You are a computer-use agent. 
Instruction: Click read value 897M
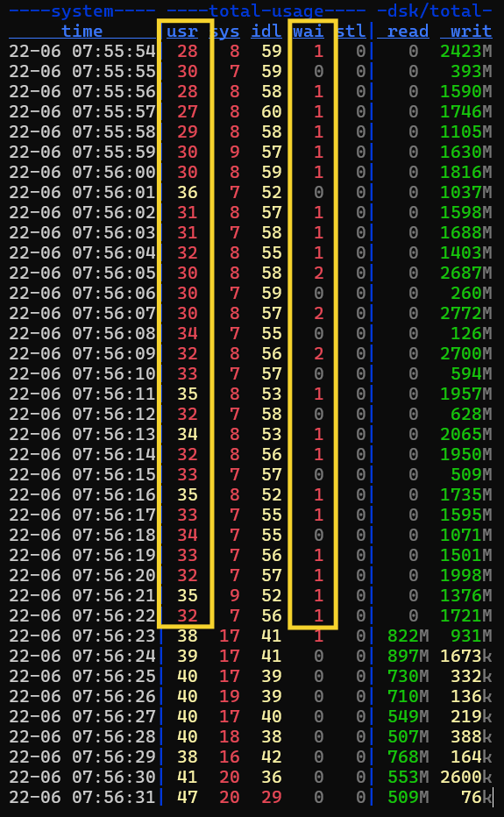tap(408, 656)
